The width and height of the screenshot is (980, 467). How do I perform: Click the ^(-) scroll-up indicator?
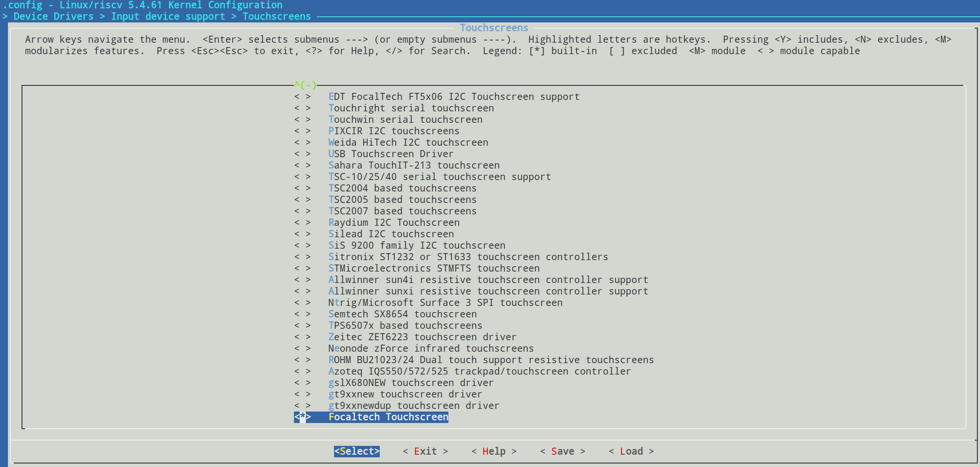pyautogui.click(x=305, y=85)
